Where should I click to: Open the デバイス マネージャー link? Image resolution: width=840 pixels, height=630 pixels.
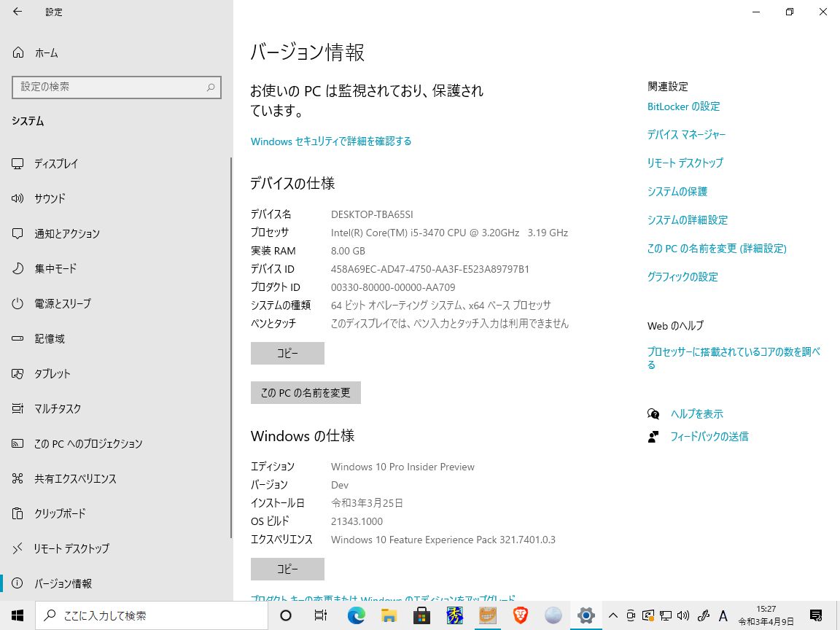684,134
